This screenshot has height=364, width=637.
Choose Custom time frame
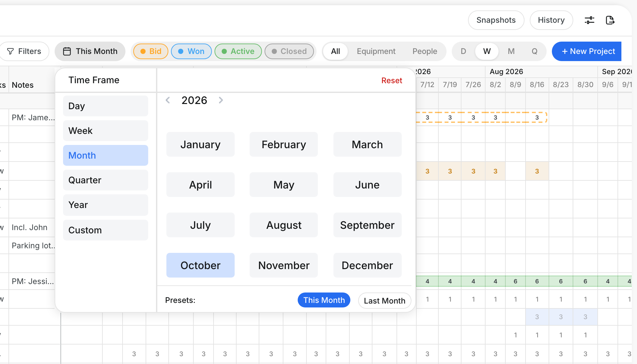[x=106, y=230]
